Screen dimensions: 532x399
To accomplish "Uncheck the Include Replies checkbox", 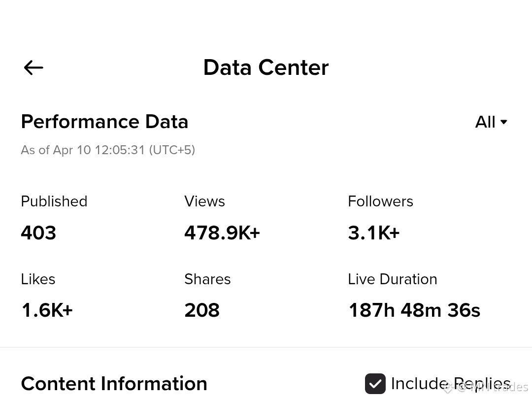I will [375, 384].
